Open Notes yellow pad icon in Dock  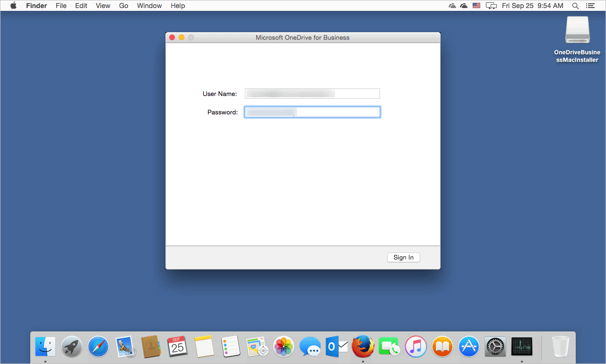(x=204, y=347)
